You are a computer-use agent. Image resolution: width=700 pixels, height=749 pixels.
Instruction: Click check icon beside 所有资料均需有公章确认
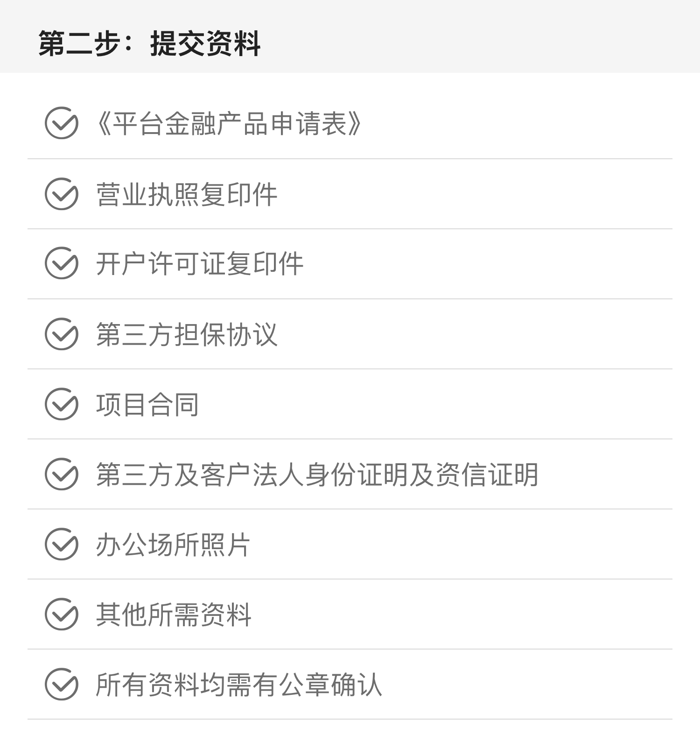click(61, 684)
